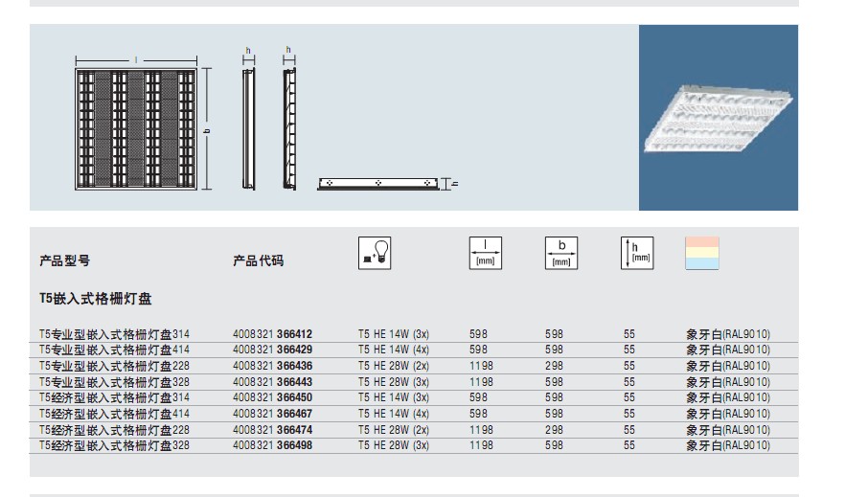Select product code 4008321 366429
868x497 pixels.
(x=272, y=350)
